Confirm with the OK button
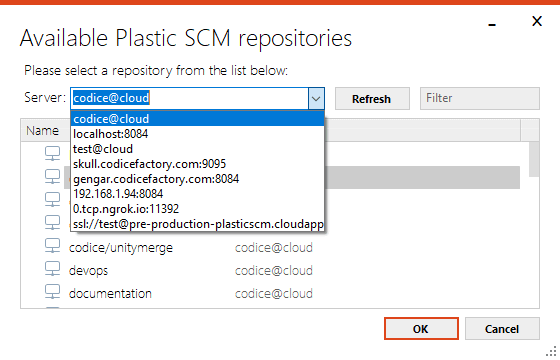This screenshot has height=360, width=560. (421, 329)
